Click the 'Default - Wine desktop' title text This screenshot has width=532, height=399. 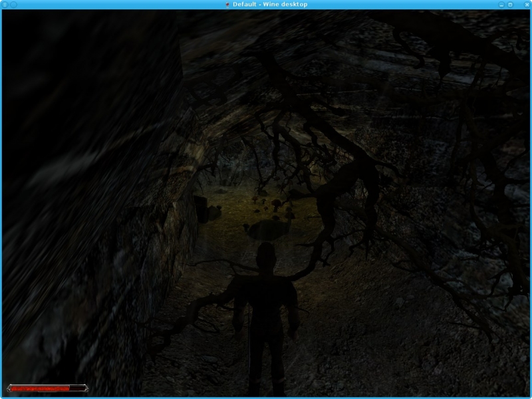coord(270,5)
